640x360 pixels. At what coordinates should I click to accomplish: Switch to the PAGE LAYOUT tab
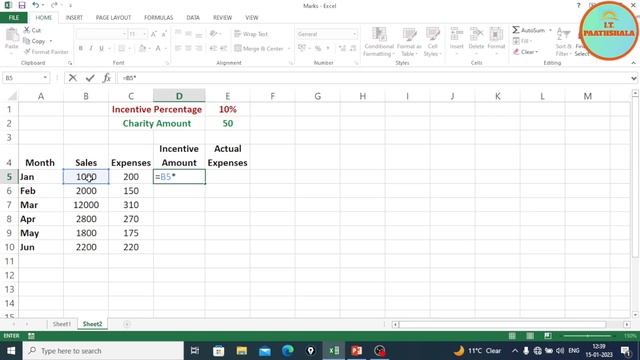[x=113, y=18]
